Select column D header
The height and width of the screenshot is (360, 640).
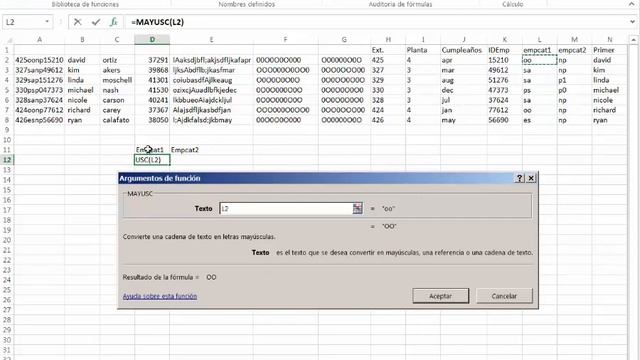pos(152,40)
